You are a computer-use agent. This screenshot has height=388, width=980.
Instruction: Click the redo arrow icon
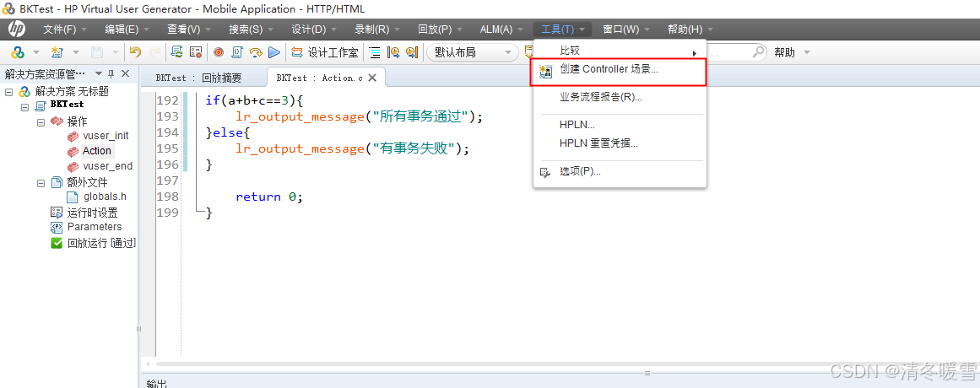(154, 52)
